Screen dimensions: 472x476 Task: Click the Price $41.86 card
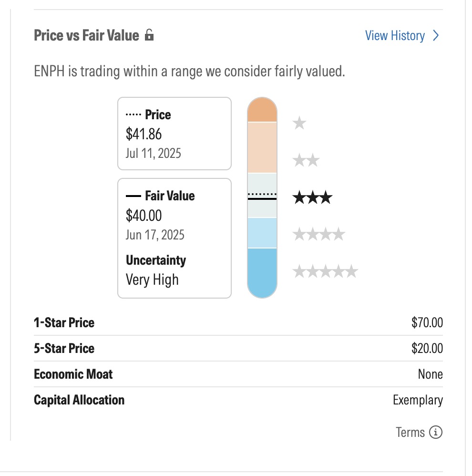click(x=174, y=134)
